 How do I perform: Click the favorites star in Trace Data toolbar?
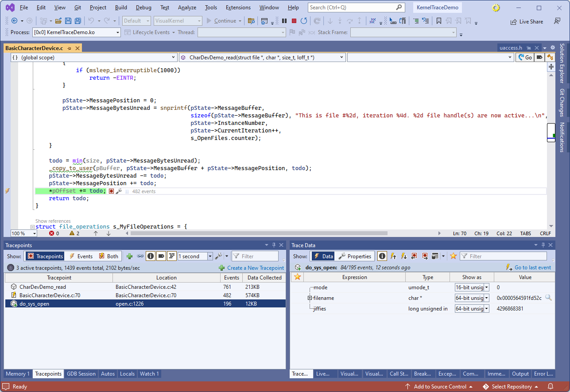(453, 256)
